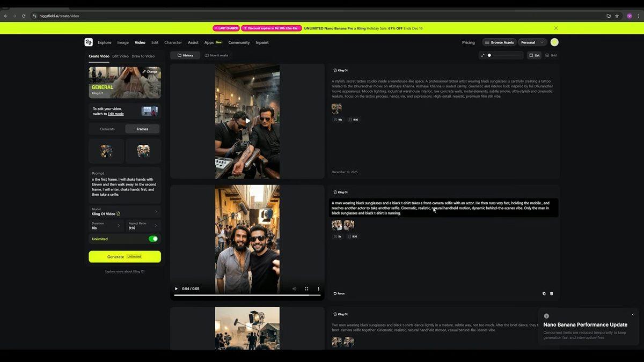Mute the selfie video player

click(294, 289)
